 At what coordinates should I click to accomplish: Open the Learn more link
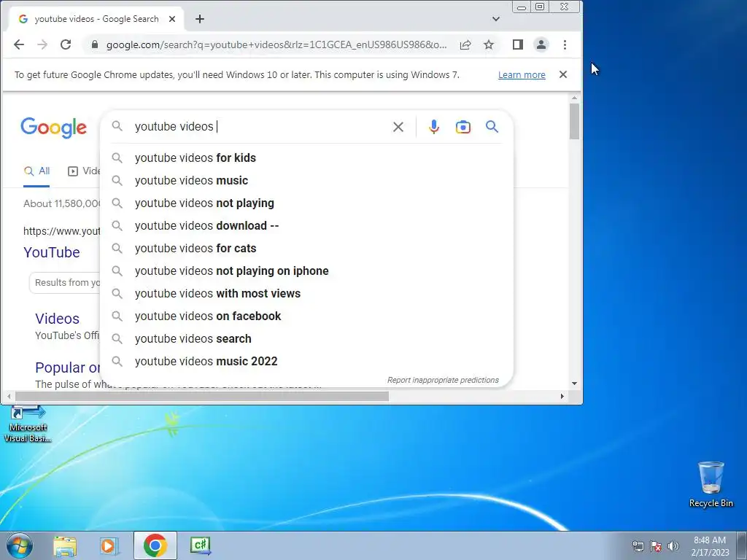coord(522,75)
